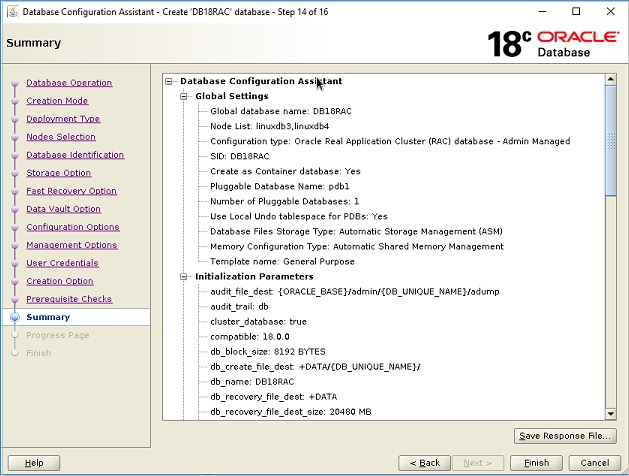The width and height of the screenshot is (629, 476).
Task: Select the current Summary step
Action: pyautogui.click(x=48, y=317)
